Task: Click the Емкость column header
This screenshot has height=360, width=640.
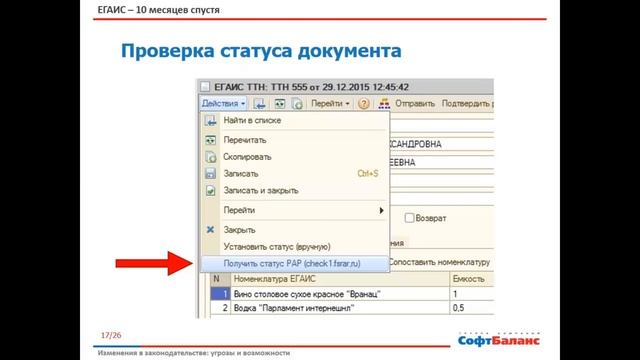Action: (x=471, y=279)
